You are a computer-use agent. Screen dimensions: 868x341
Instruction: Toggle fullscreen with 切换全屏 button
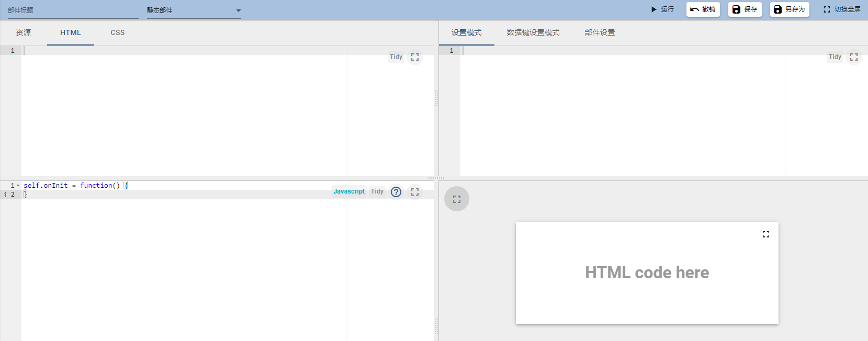[x=842, y=9]
